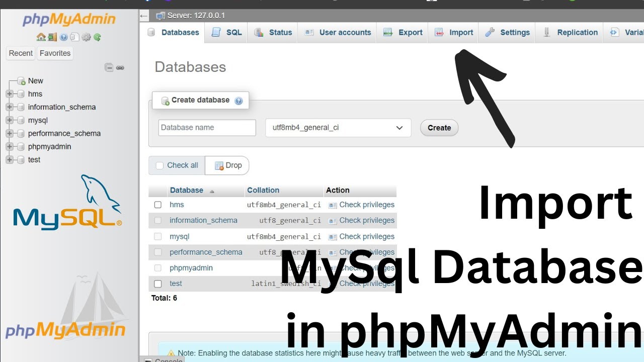Click Check privileges for hms
Screen dimensions: 644x362
[361, 205]
